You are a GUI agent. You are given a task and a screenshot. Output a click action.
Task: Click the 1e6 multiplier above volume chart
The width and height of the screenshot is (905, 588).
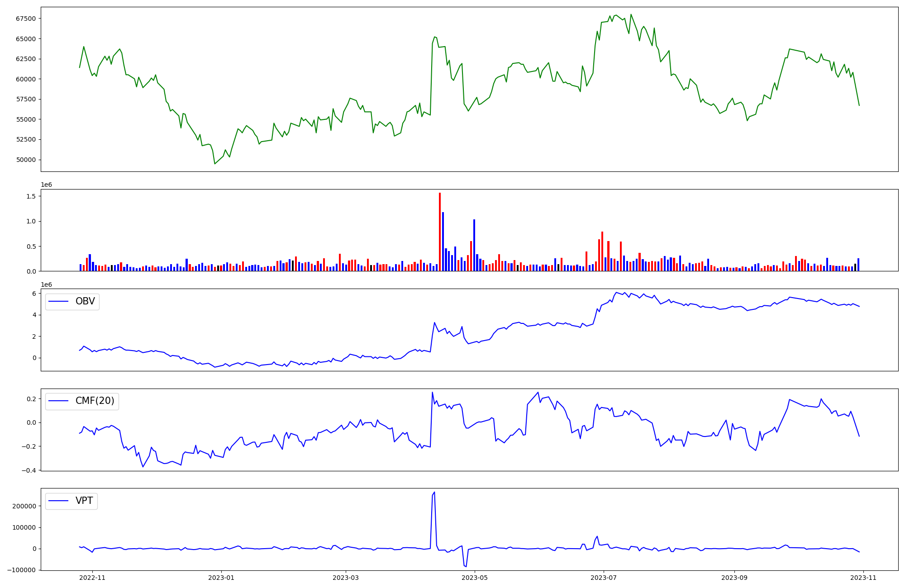click(46, 185)
